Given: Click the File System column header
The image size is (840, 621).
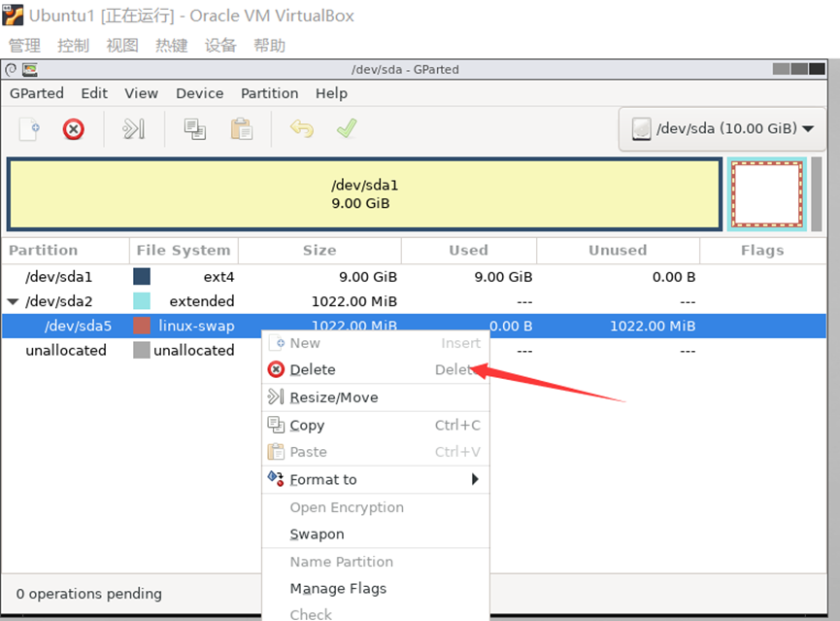Looking at the screenshot, I should tap(184, 251).
